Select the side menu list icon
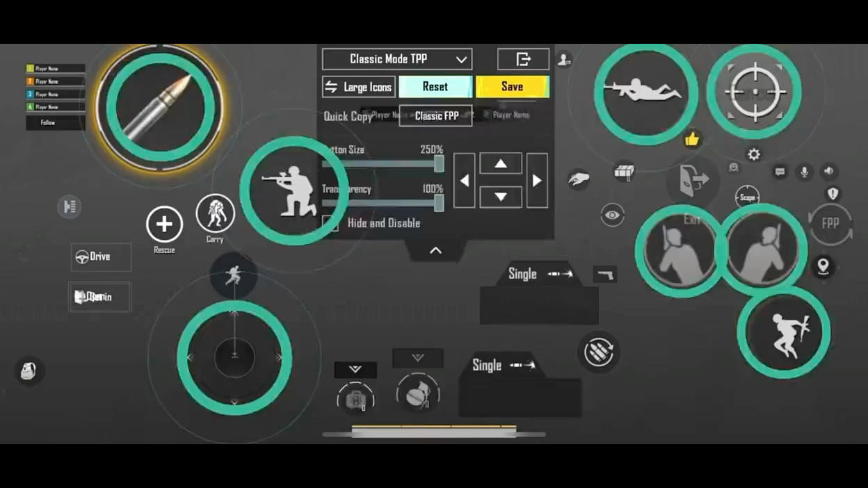 [69, 206]
